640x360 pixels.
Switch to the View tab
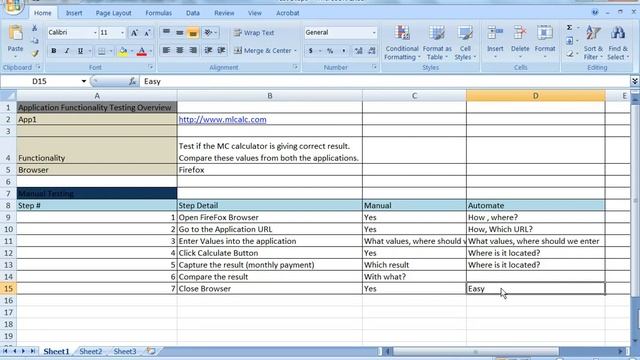255,13
